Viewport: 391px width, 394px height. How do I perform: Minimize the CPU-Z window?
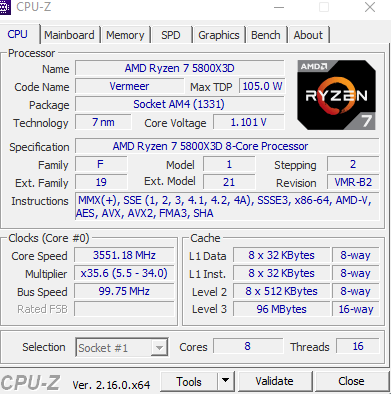coord(279,7)
